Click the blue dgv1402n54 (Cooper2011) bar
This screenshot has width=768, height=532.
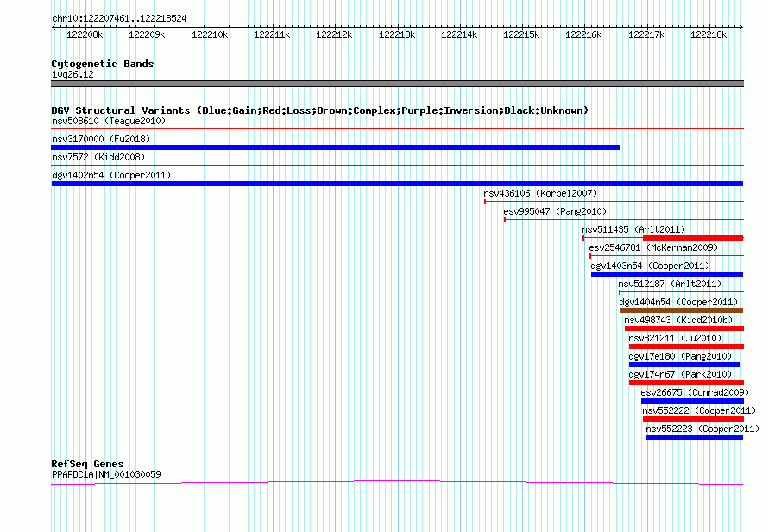pyautogui.click(x=397, y=184)
